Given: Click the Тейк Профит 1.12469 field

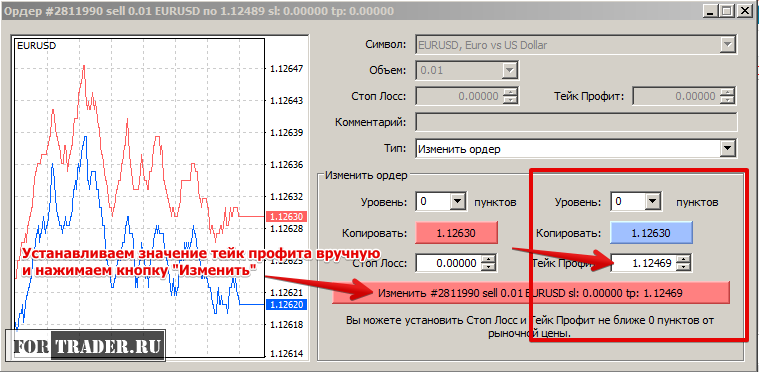Looking at the screenshot, I should coord(644,264).
